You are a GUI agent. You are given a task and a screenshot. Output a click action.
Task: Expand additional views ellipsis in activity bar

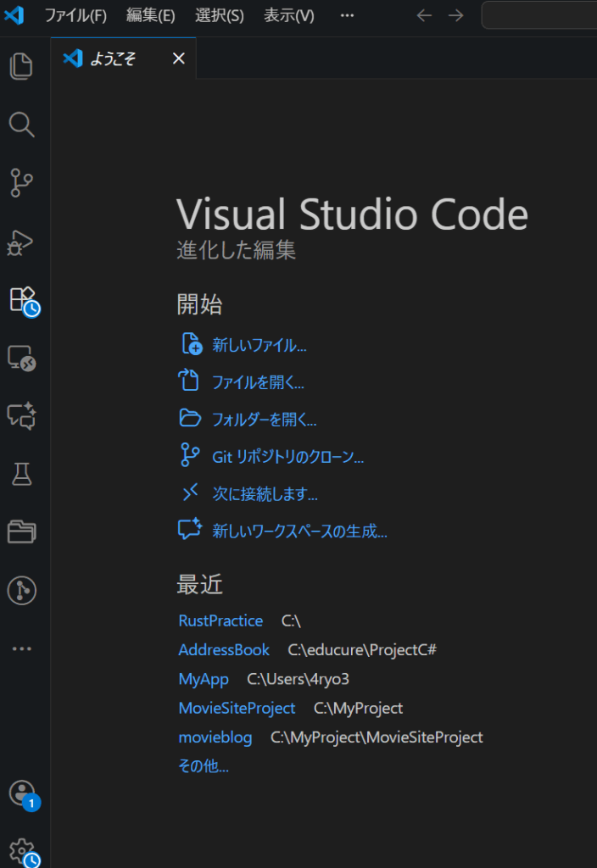[21, 648]
